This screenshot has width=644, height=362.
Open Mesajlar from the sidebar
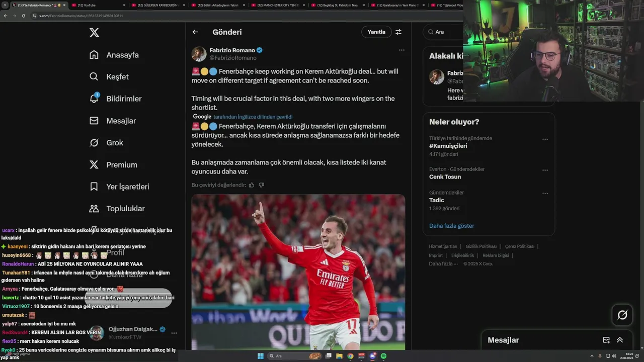click(x=112, y=121)
